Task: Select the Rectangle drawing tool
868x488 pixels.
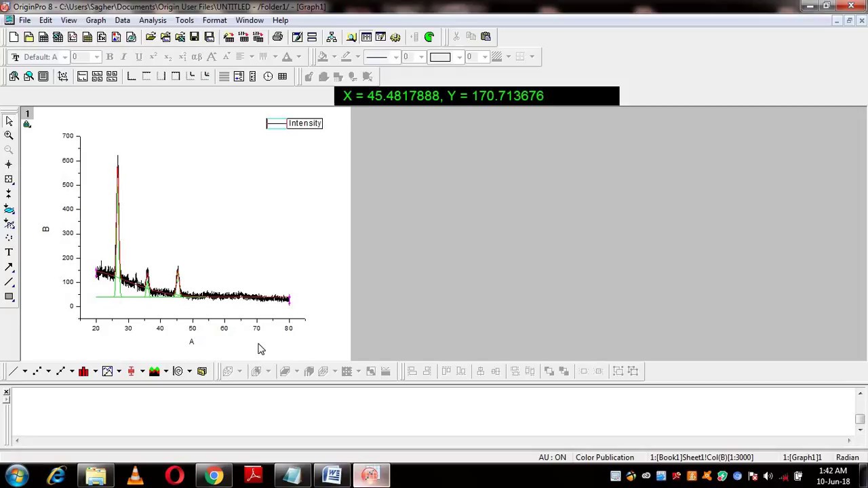Action: (x=9, y=297)
